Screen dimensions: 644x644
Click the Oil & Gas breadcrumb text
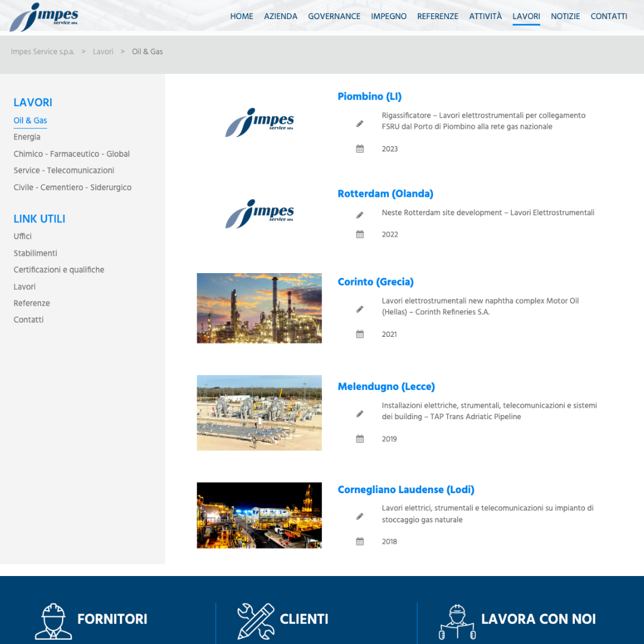(x=147, y=52)
